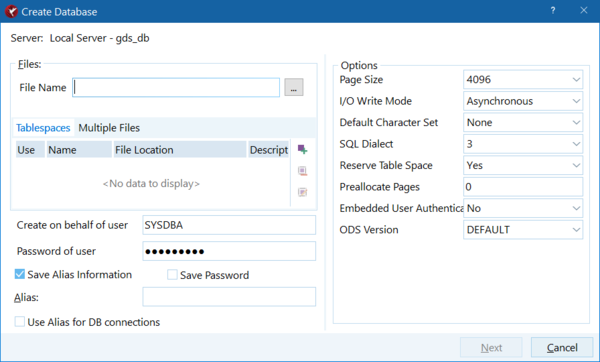Click the Name column header
The image size is (600, 362).
[79, 150]
